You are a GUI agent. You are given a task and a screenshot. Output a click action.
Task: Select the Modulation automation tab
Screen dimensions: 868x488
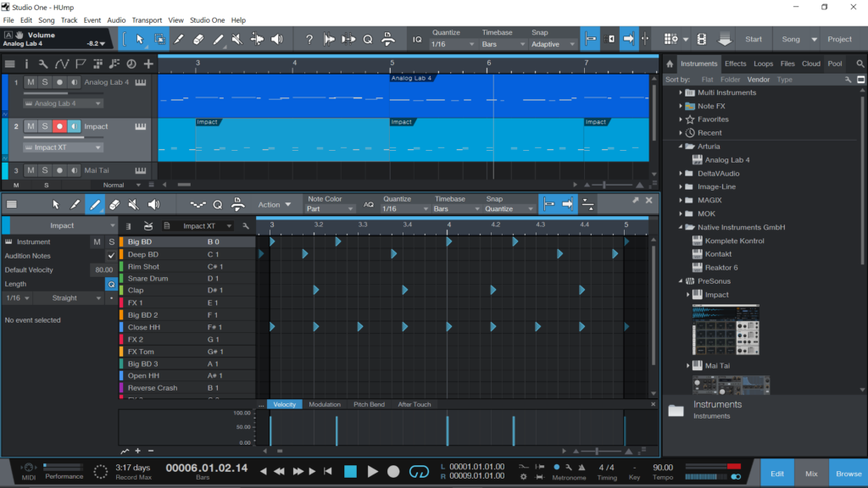coord(325,404)
